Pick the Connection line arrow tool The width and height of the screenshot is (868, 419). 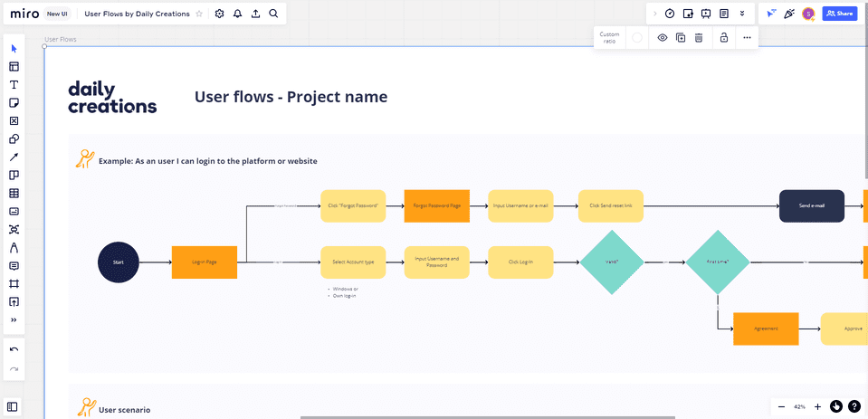click(14, 157)
